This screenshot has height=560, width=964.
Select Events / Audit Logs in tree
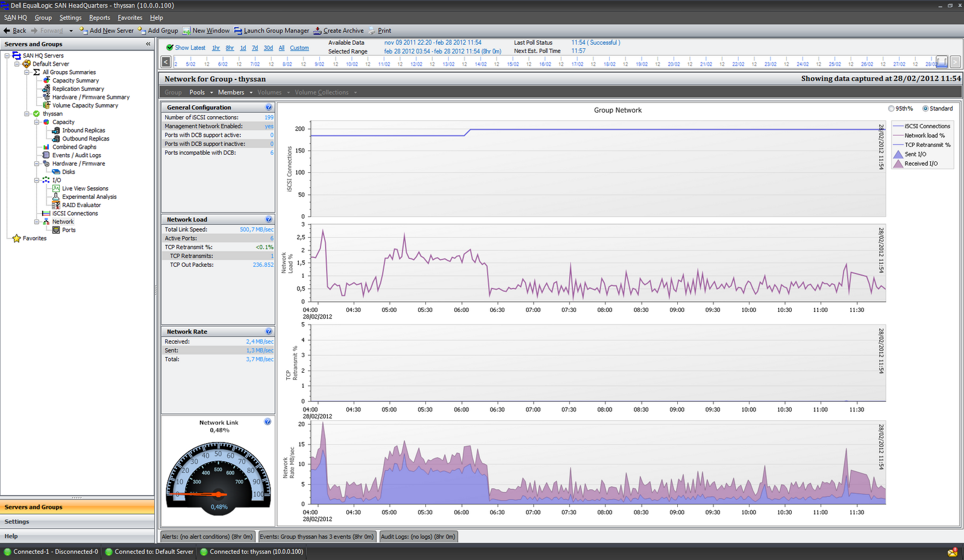[x=77, y=155]
